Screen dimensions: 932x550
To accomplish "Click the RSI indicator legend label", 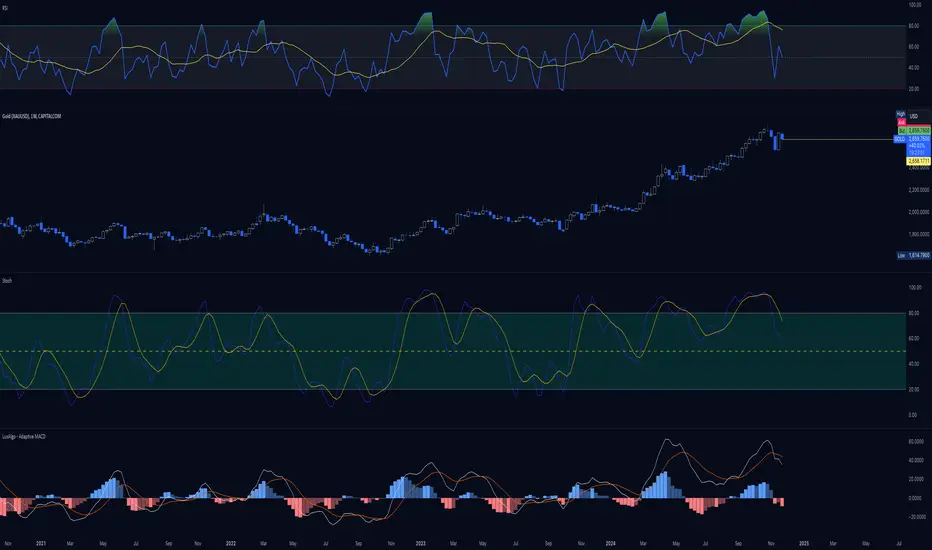I will point(5,8).
